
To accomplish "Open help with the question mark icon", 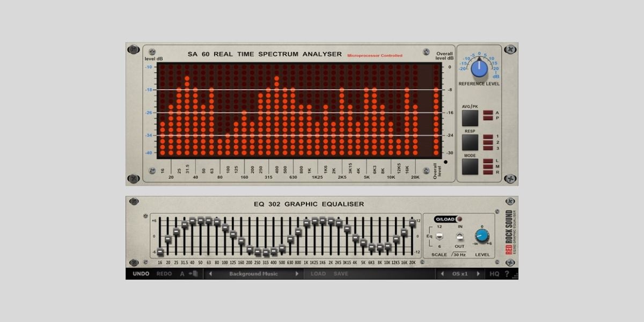I will pyautogui.click(x=507, y=274).
